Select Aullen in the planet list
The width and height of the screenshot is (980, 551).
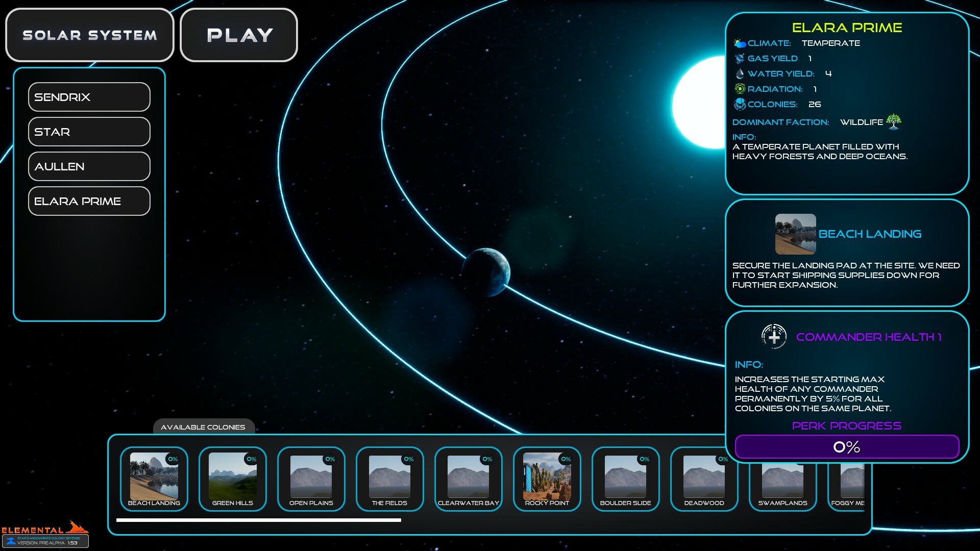tap(89, 166)
